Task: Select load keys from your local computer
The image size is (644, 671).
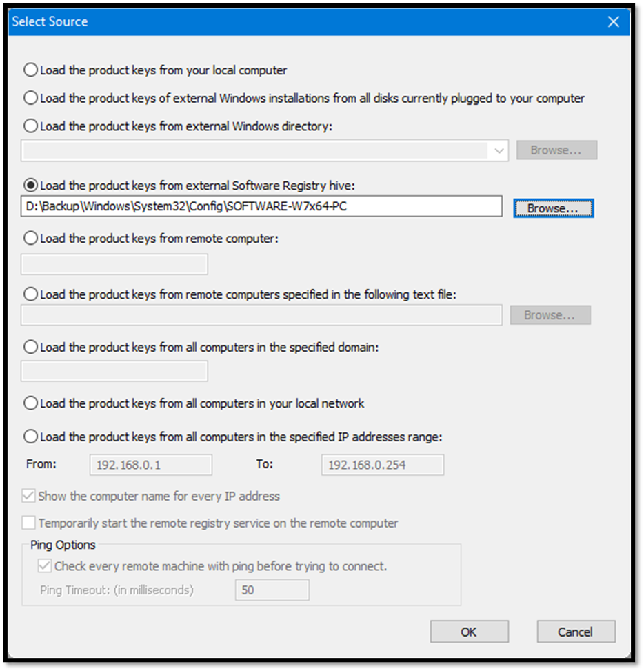Action: [30, 70]
